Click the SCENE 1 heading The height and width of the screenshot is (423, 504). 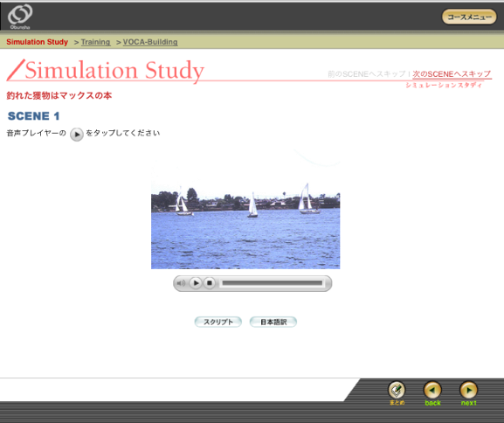click(34, 116)
